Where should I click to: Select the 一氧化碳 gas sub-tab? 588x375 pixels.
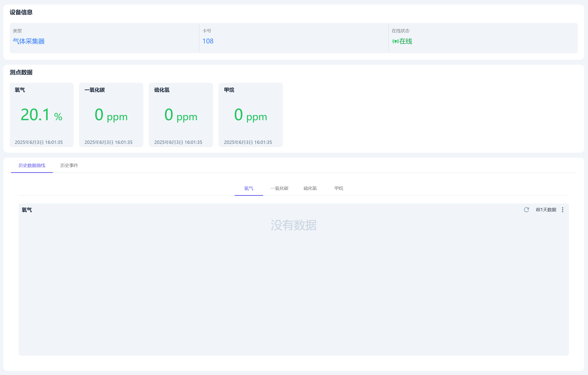click(279, 188)
